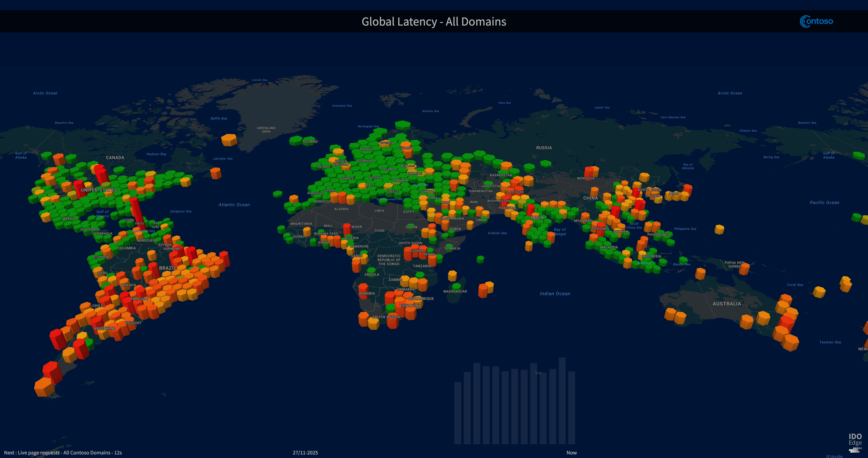Click the Arabian Sea label
Screen dimensions: 868x458
(497, 233)
